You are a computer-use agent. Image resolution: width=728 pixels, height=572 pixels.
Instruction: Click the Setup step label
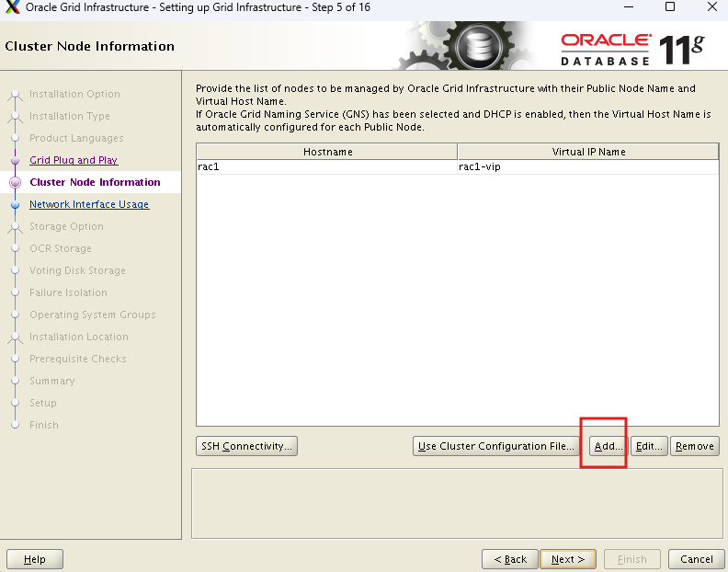coord(42,403)
